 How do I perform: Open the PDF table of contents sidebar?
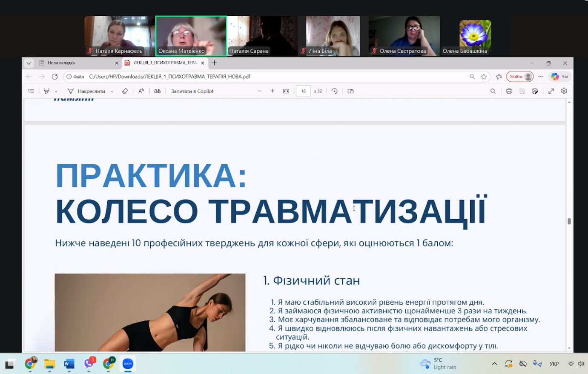pos(31,91)
